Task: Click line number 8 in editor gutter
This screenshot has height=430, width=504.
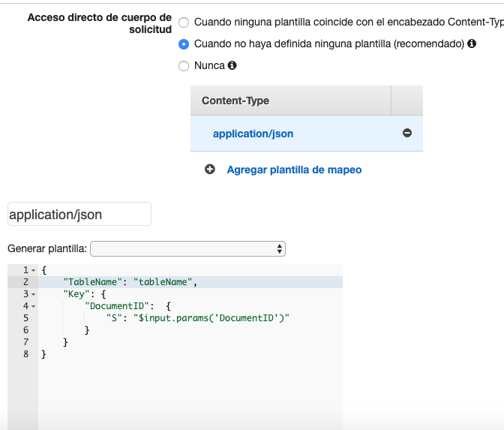Action: coord(26,354)
